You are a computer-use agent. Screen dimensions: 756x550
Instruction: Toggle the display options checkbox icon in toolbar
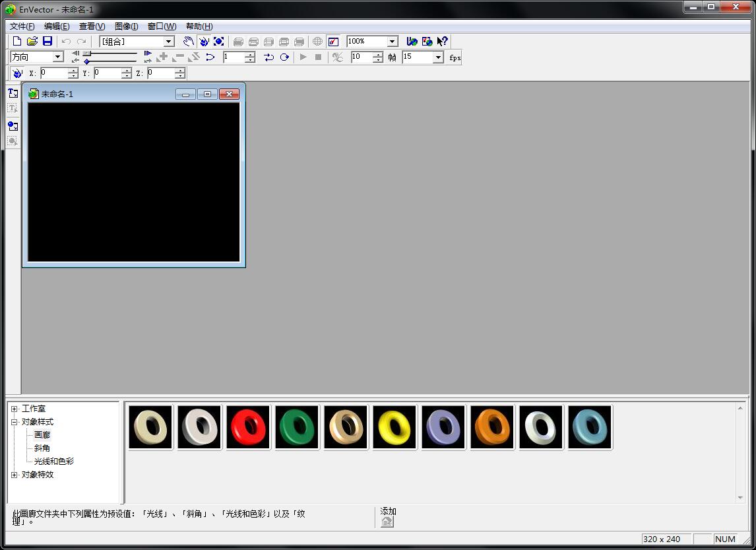click(x=333, y=42)
